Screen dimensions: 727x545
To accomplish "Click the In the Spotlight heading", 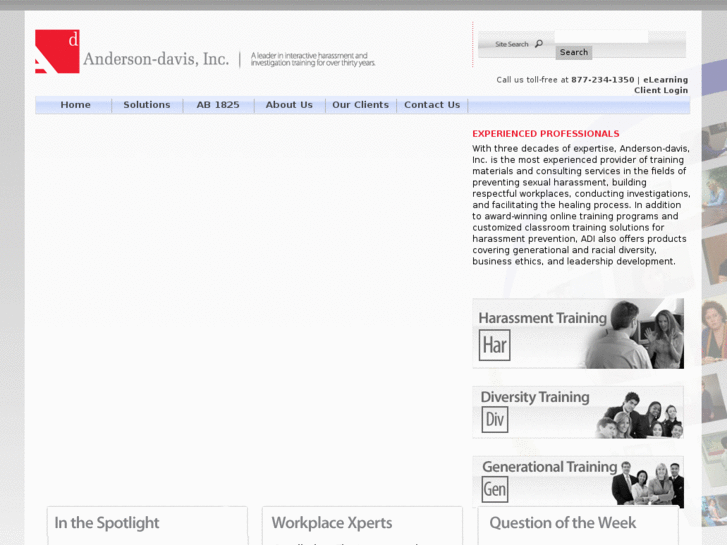I will pos(107,523).
